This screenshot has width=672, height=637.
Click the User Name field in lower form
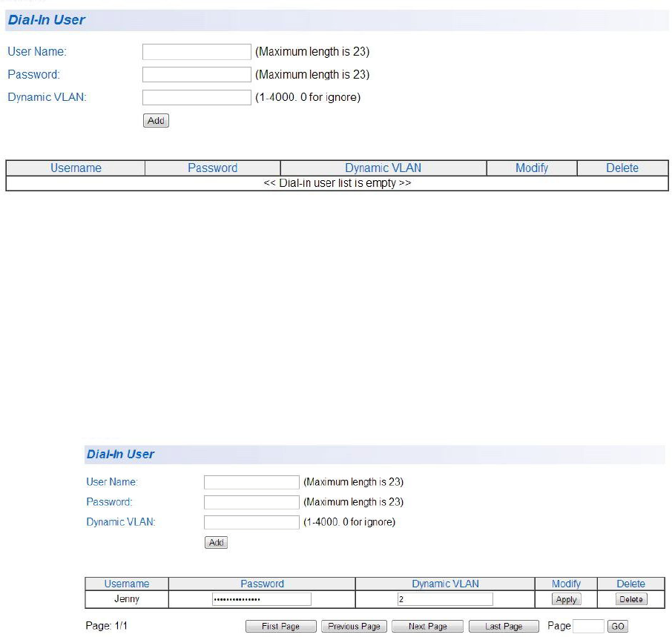tap(251, 482)
